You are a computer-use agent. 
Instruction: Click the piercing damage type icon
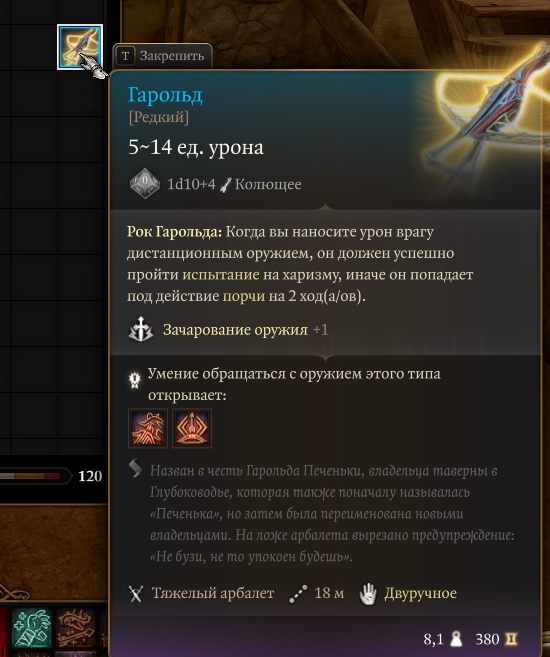pos(226,184)
